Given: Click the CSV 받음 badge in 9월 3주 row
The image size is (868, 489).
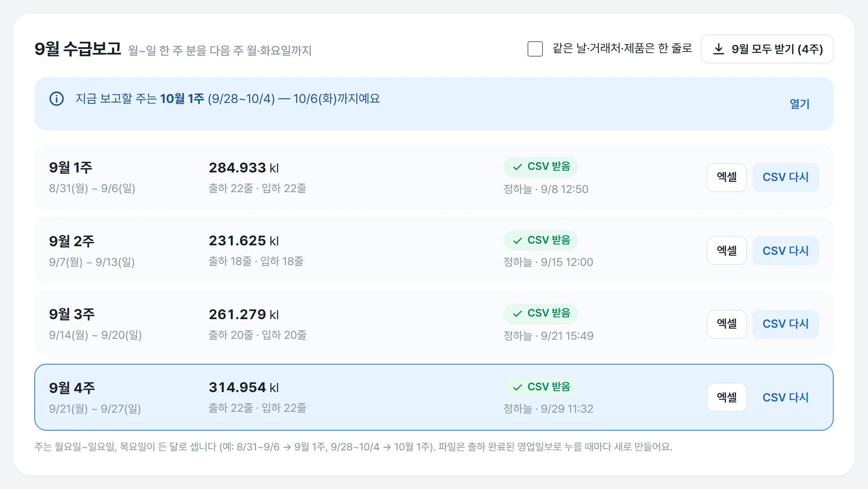Looking at the screenshot, I should [x=540, y=314].
